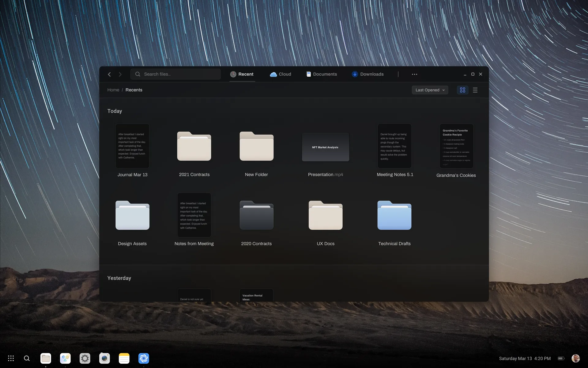Screen dimensions: 588x368
Task: Go to the Downloads tab
Action: point(368,74)
